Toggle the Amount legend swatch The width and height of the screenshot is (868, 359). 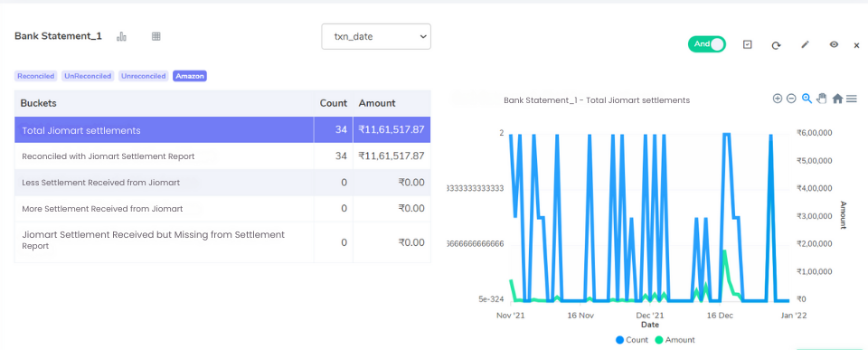pyautogui.click(x=659, y=340)
